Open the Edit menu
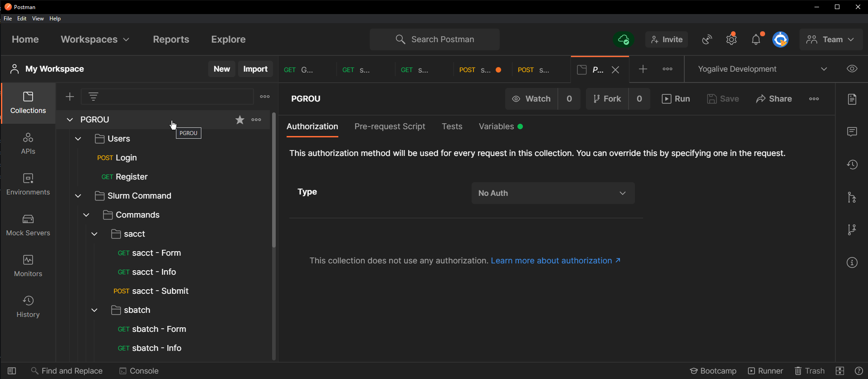This screenshot has width=868, height=379. coord(22,19)
